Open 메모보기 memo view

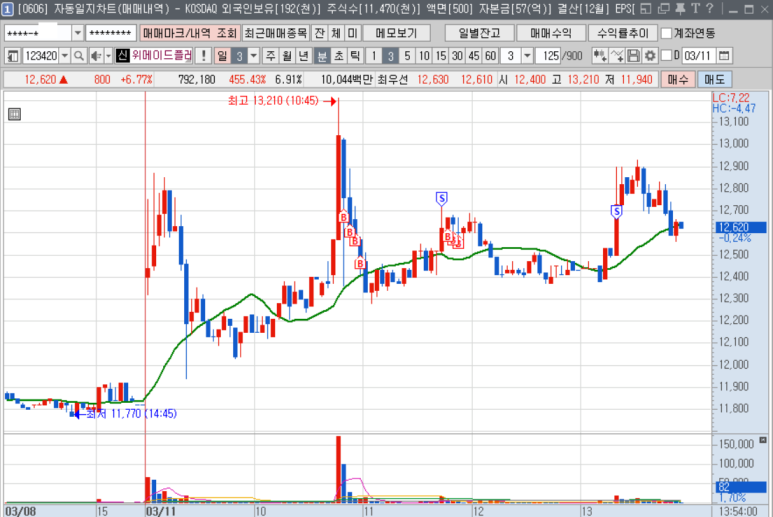pyautogui.click(x=396, y=33)
